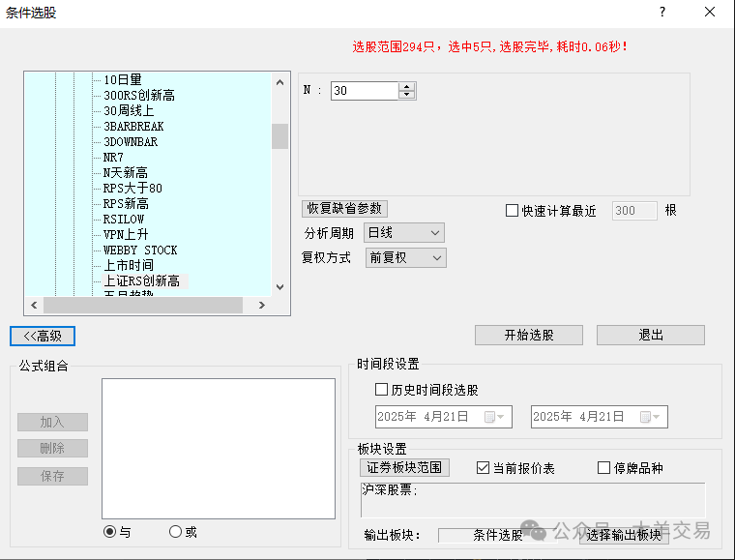The width and height of the screenshot is (735, 560).
Task: Select the 或 radio button
Action: click(x=175, y=531)
